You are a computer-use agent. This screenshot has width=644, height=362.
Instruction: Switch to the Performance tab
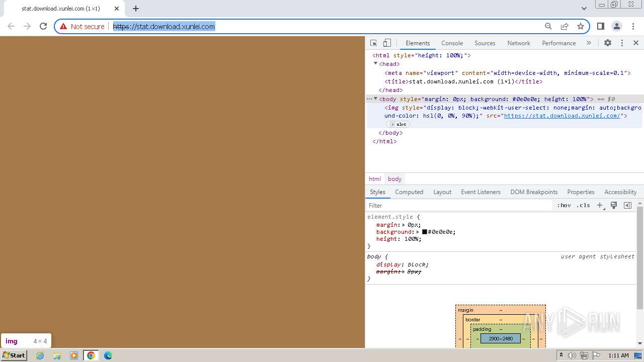(x=558, y=43)
